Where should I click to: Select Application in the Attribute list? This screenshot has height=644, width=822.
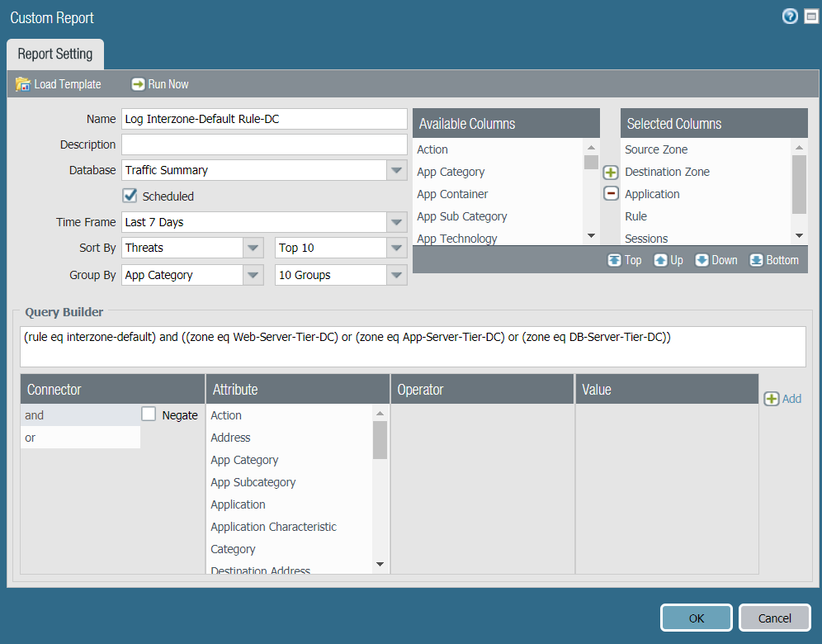click(238, 504)
